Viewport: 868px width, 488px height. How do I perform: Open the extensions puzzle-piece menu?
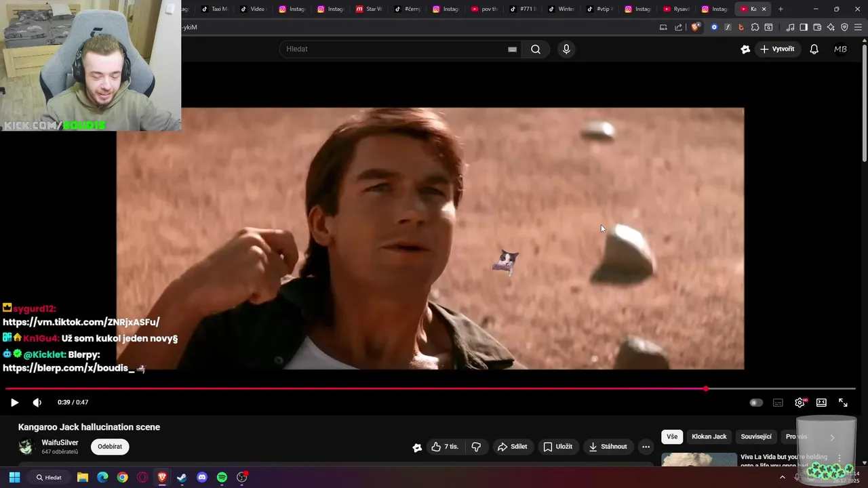(x=755, y=27)
